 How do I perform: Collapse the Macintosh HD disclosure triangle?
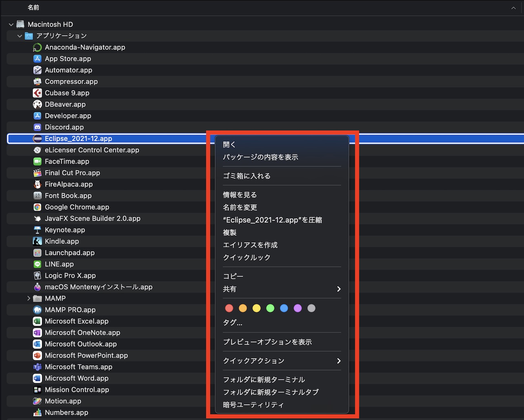tap(11, 24)
